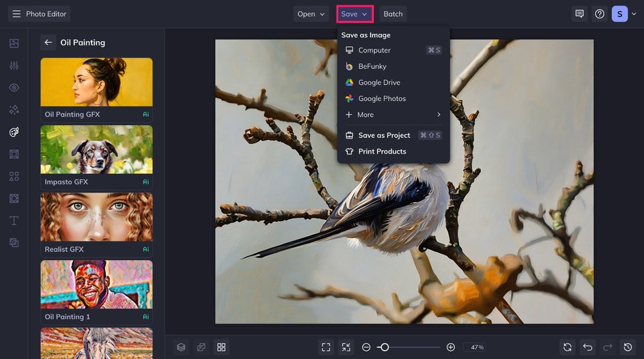The height and width of the screenshot is (359, 644).
Task: Open the grid view icon
Action: point(221,347)
